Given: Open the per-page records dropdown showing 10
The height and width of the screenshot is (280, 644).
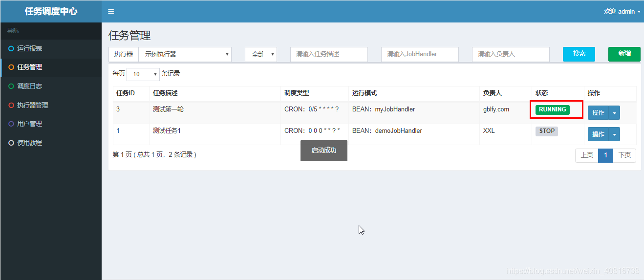Looking at the screenshot, I should tap(143, 74).
